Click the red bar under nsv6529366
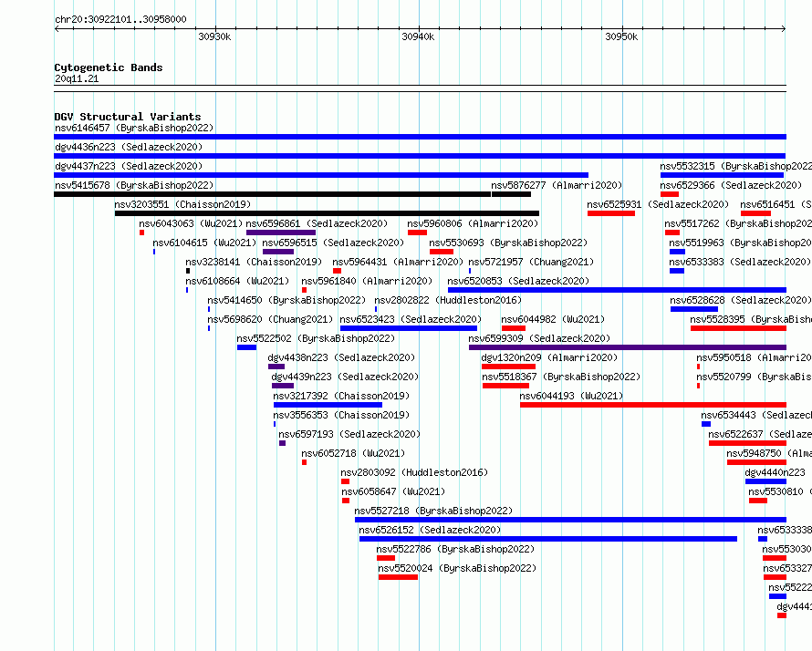Image resolution: width=812 pixels, height=651 pixels. 670,194
